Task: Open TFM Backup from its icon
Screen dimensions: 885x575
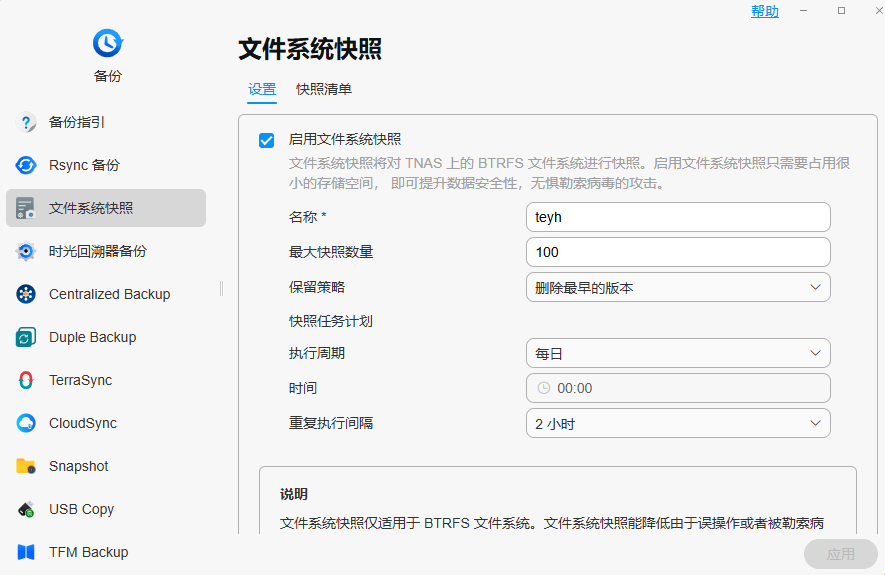Action: point(26,553)
